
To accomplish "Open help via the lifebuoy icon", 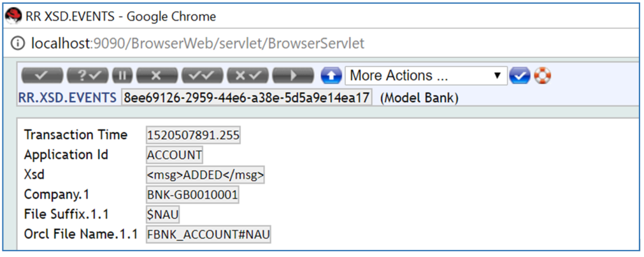I will tap(542, 75).
